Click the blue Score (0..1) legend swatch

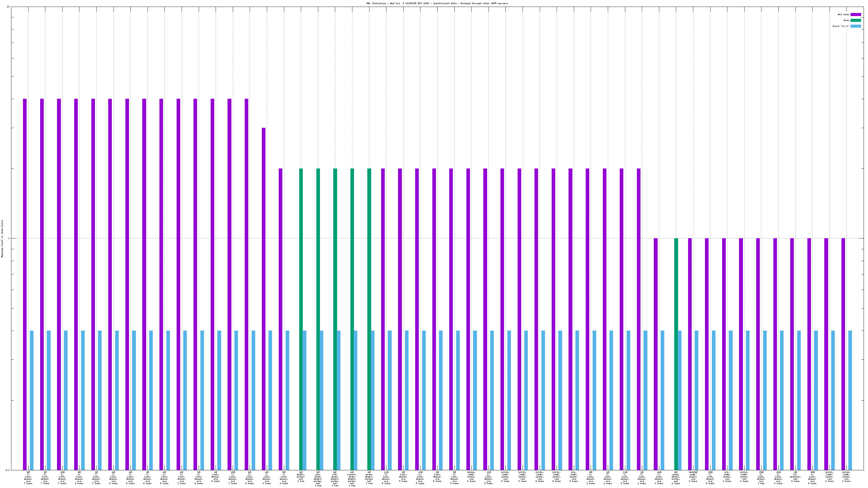click(856, 26)
